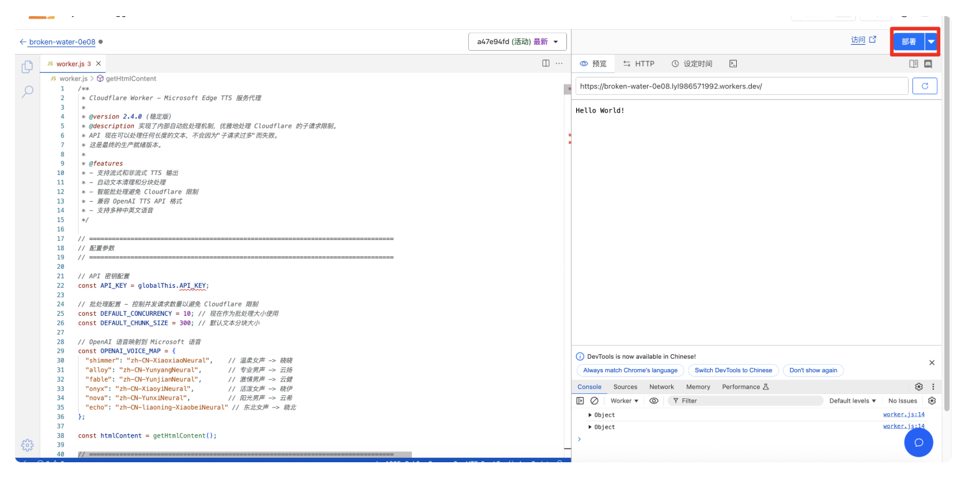Open the a47e94fd version dropdown
The height and width of the screenshot is (479, 980).
(517, 42)
